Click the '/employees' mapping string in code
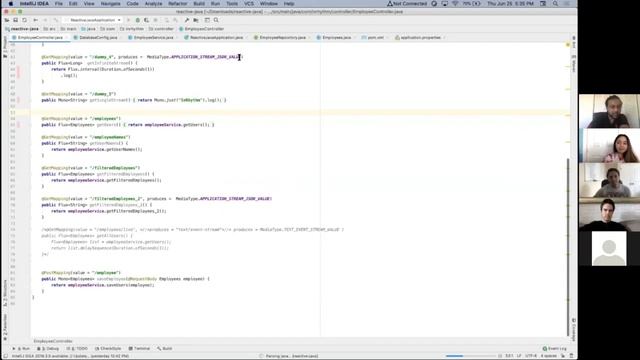The width and height of the screenshot is (640, 360). (105, 119)
